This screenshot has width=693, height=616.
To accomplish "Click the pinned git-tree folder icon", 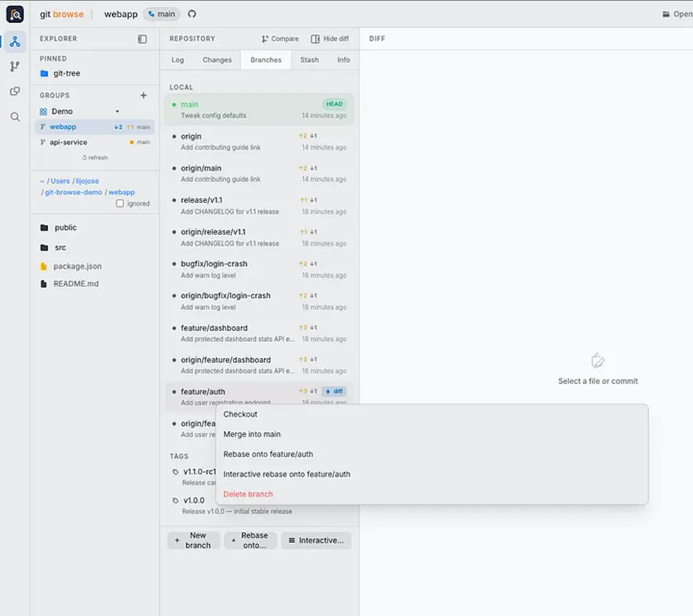I will pyautogui.click(x=44, y=74).
